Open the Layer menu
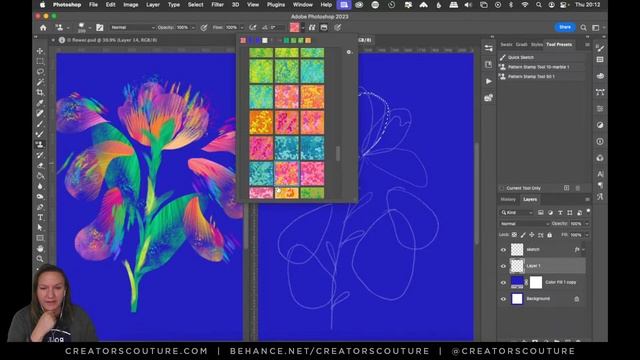This screenshot has width=640, height=360. pyautogui.click(x=153, y=5)
